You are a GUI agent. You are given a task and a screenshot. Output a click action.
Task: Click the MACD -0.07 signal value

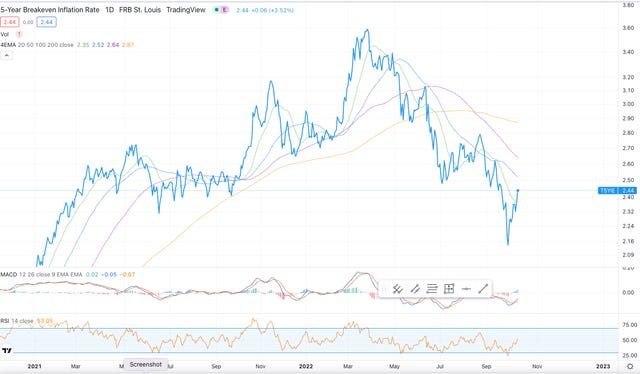128,274
